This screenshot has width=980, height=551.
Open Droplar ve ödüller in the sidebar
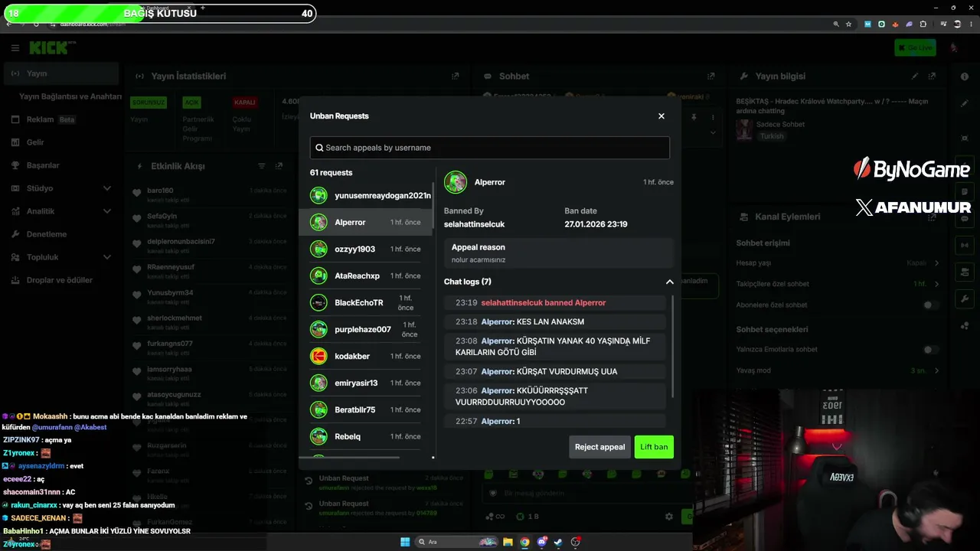tap(61, 280)
